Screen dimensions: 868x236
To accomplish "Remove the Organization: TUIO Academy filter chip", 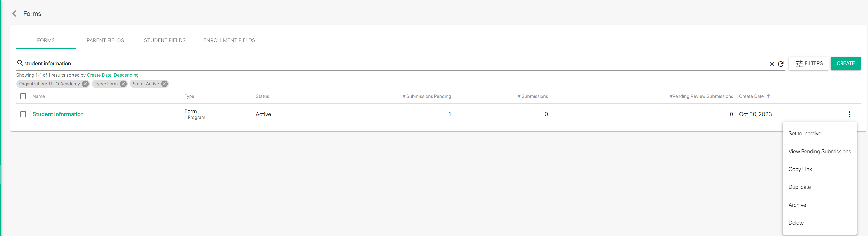I will 85,84.
